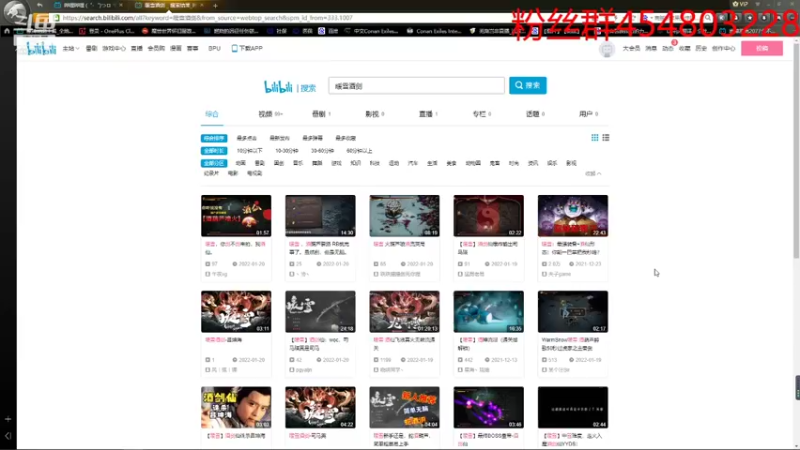This screenshot has width=800, height=450.
Task: Sort results by 最多弹幕
Action: pos(312,138)
